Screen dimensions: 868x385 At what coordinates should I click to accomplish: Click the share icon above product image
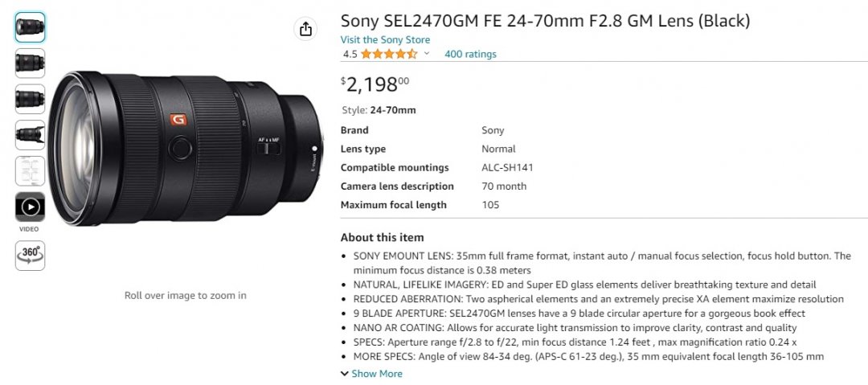coord(305,29)
